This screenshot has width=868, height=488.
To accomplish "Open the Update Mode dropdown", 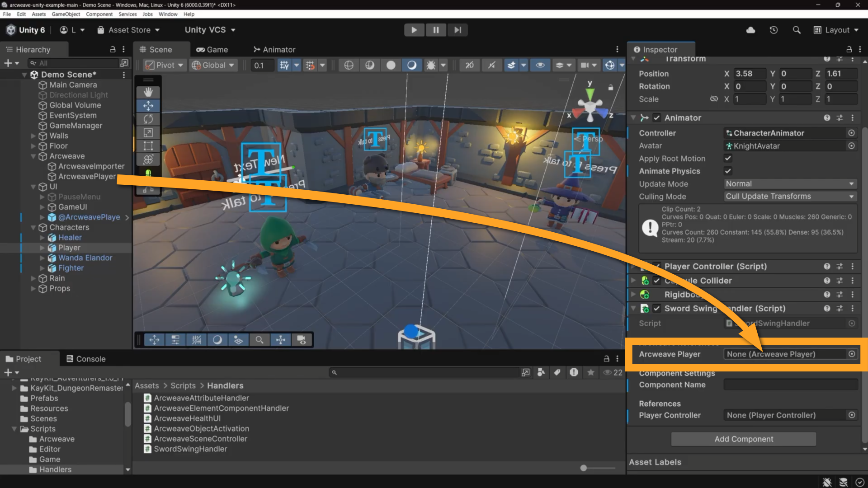I will (x=790, y=183).
